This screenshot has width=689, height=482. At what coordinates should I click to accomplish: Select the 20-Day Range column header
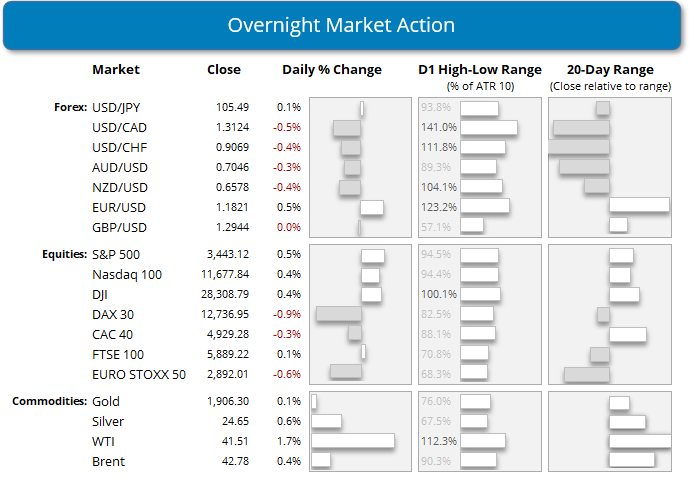(x=609, y=70)
